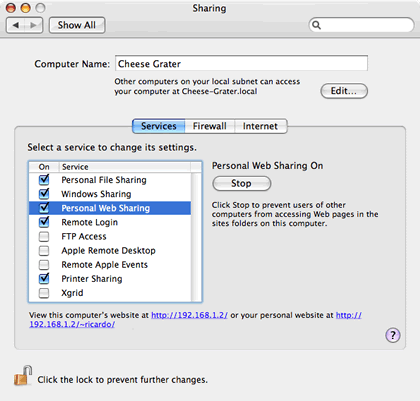This screenshot has width=420, height=401.
Task: Click the Edit... button
Action: pos(344,91)
